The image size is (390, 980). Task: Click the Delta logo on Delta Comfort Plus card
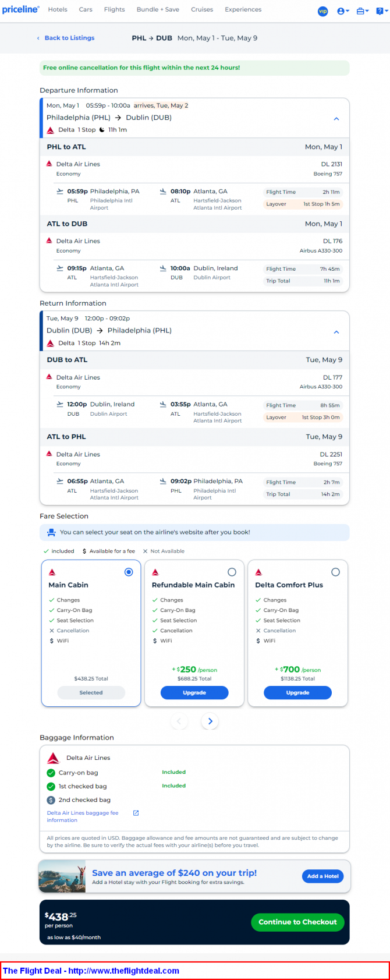(x=258, y=572)
